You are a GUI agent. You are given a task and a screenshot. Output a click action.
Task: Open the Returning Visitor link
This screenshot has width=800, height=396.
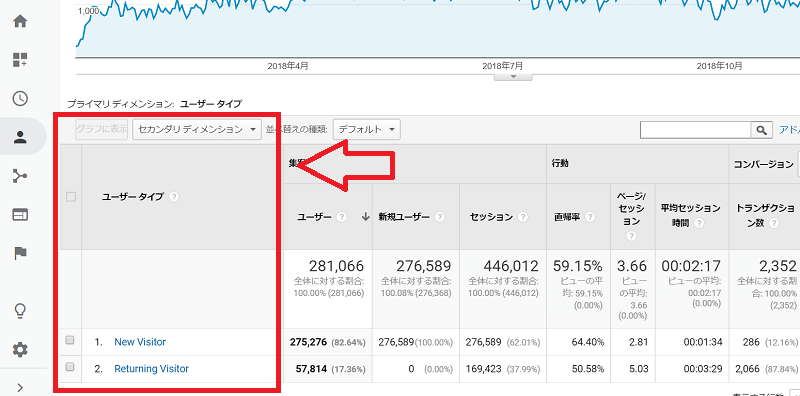coord(152,368)
